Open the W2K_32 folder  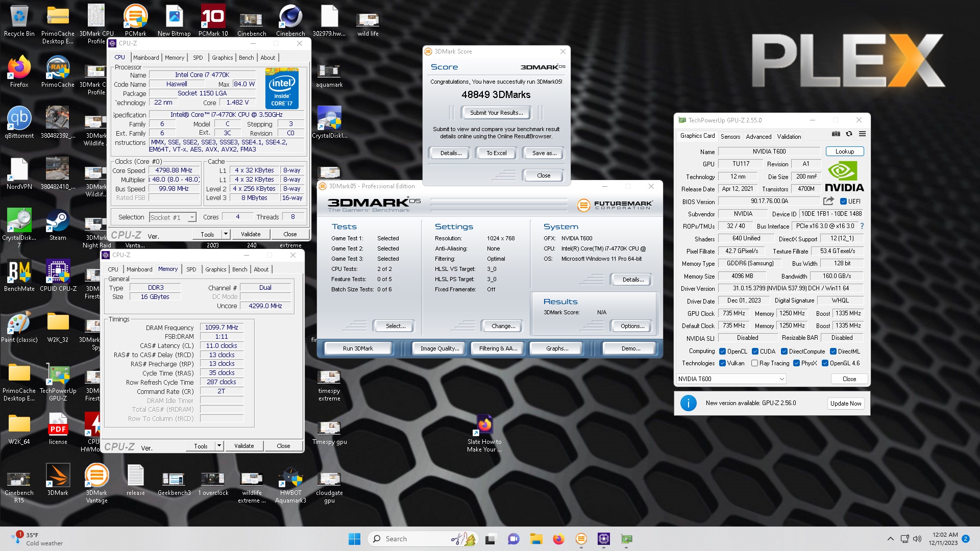(58, 327)
